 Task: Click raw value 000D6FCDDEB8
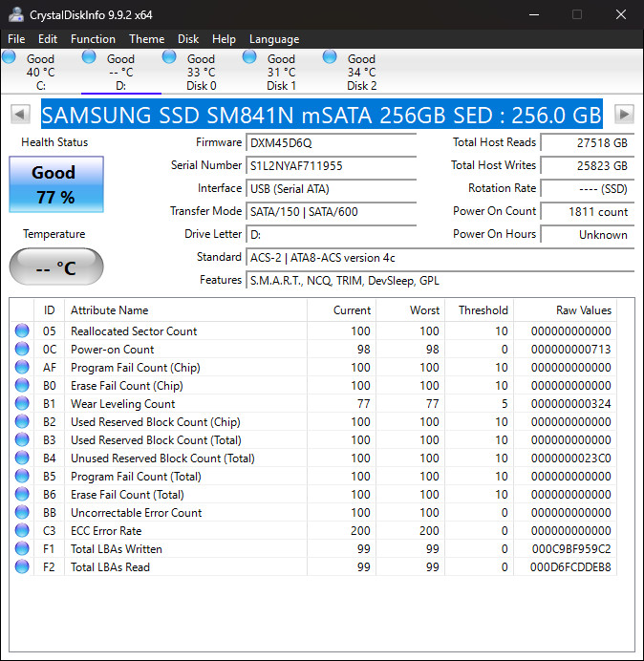pyautogui.click(x=570, y=567)
